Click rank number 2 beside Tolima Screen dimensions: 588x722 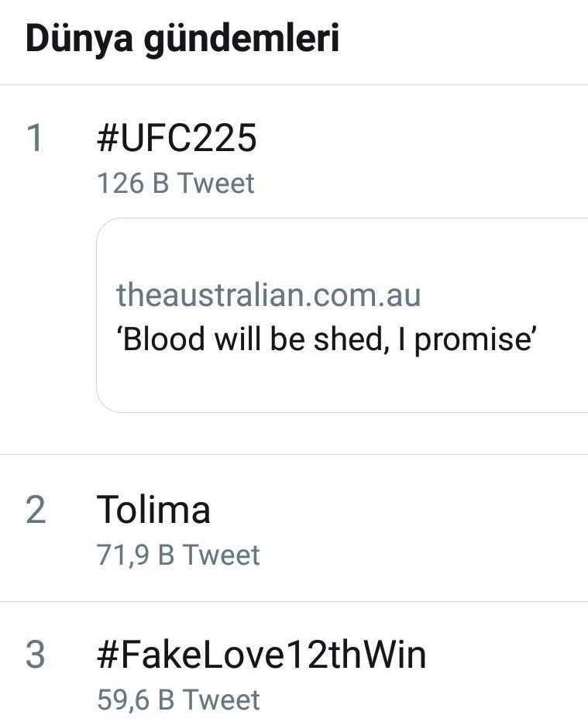coord(36,511)
